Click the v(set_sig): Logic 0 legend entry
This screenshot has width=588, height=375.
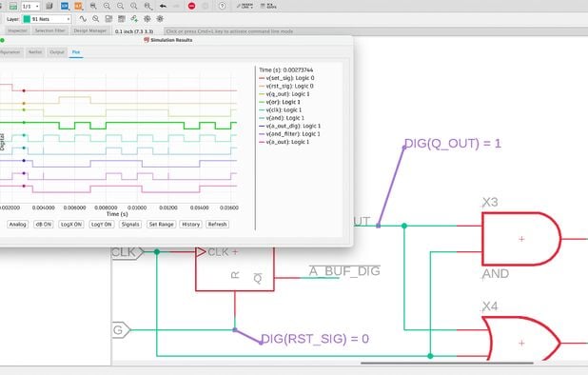286,78
